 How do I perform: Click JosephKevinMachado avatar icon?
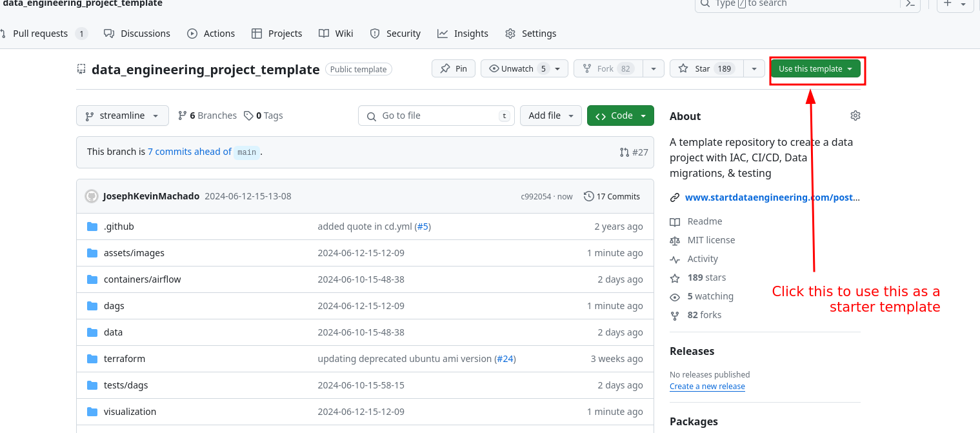pyautogui.click(x=92, y=196)
